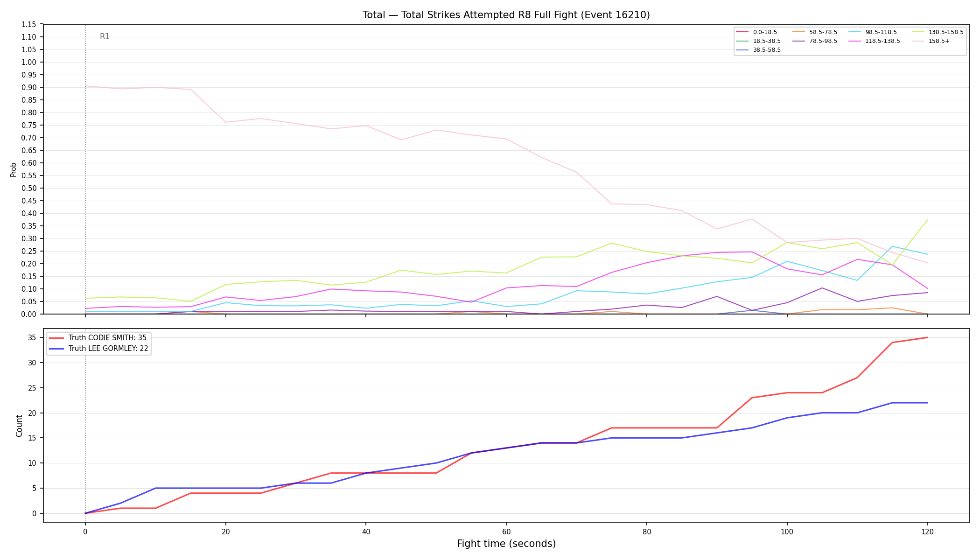Click the 0.25 tick on the Prob axis
980x560 pixels.
(x=29, y=251)
